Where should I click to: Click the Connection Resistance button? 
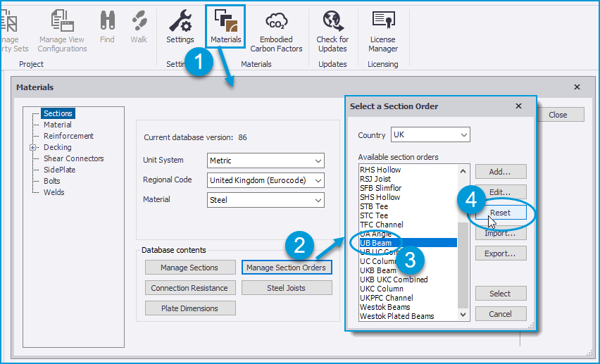(x=190, y=288)
